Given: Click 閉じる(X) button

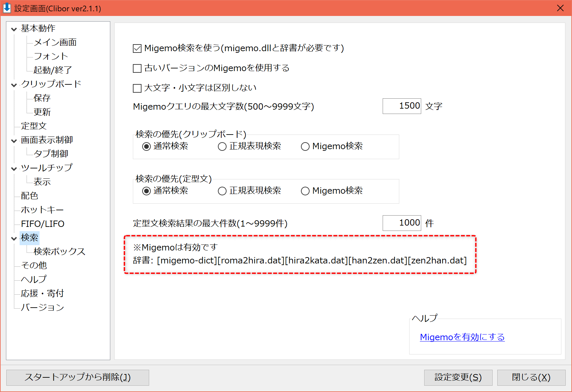Looking at the screenshot, I should click(531, 377).
